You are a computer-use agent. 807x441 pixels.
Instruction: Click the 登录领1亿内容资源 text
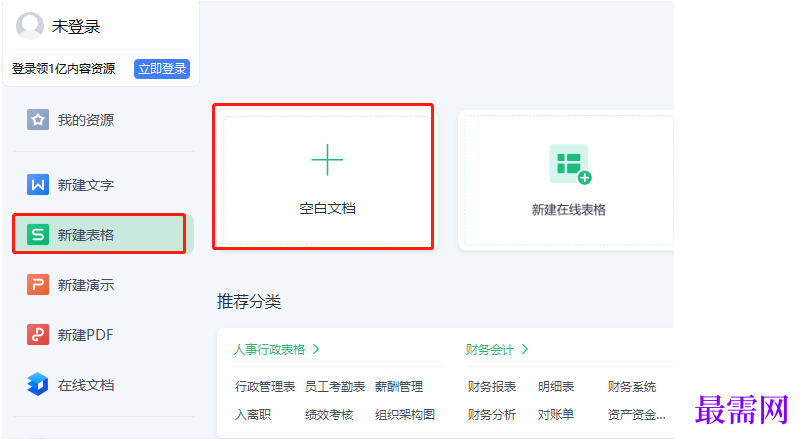(63, 68)
